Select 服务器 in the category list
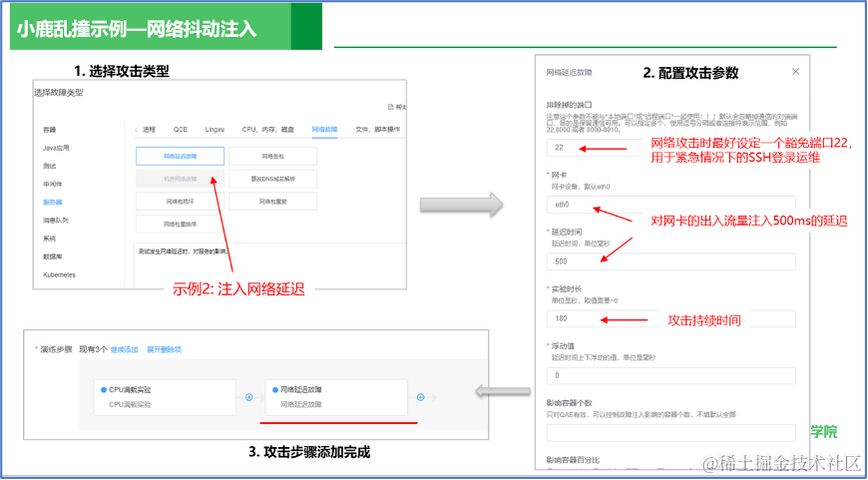 53,202
